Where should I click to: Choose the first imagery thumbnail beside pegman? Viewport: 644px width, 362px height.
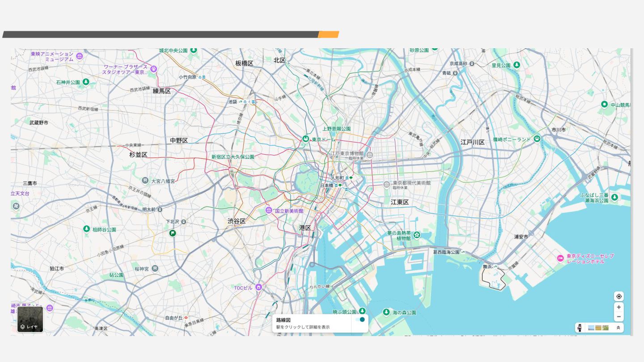(x=591, y=328)
